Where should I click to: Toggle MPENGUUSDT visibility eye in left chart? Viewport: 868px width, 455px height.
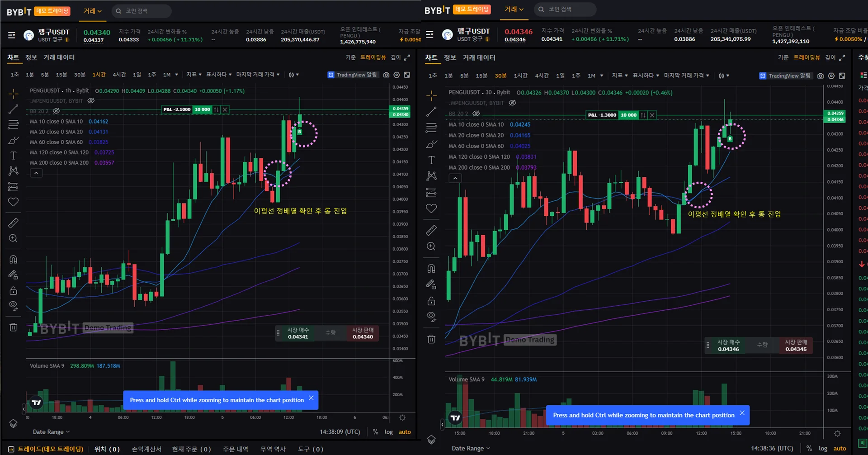coord(91,100)
